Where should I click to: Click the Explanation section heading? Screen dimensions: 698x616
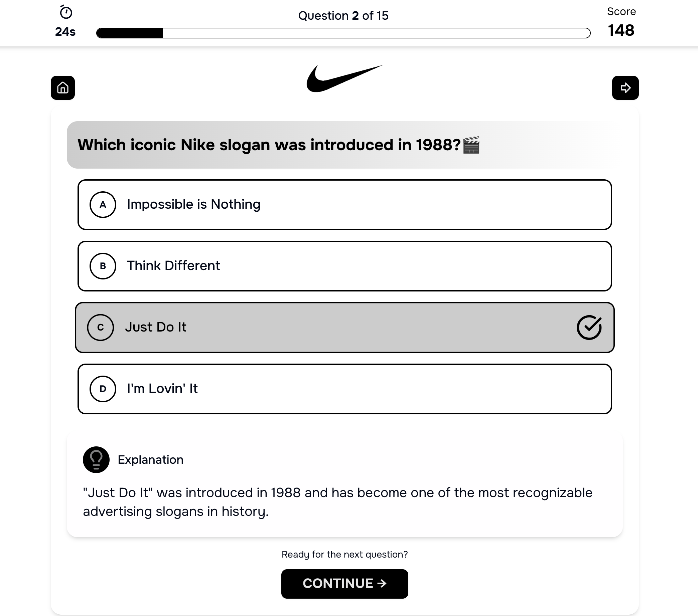click(x=150, y=460)
